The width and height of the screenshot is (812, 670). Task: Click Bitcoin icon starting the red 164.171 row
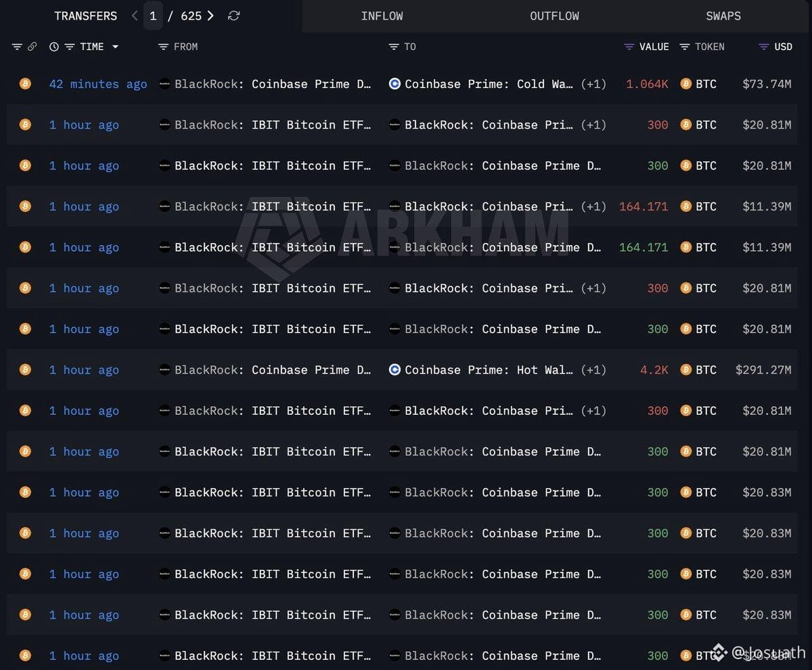pyautogui.click(x=25, y=206)
